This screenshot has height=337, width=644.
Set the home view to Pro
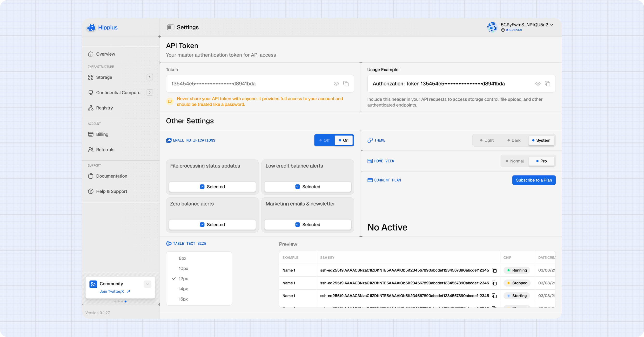[541, 161]
